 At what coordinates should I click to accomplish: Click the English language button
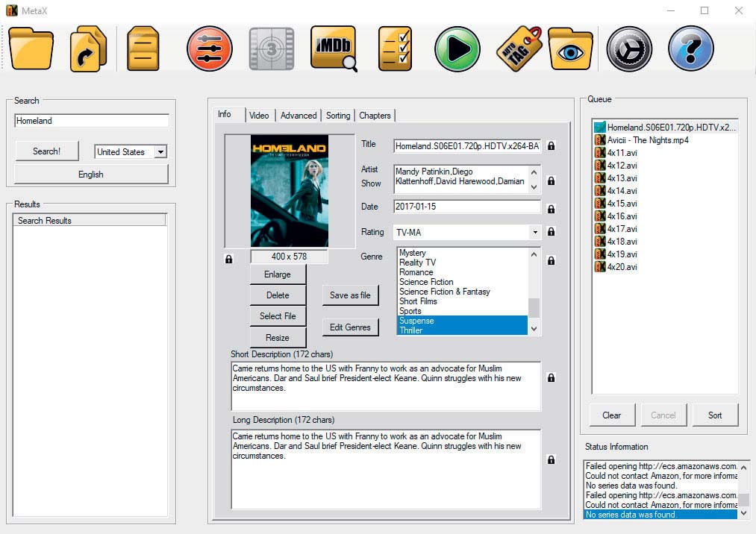point(91,175)
